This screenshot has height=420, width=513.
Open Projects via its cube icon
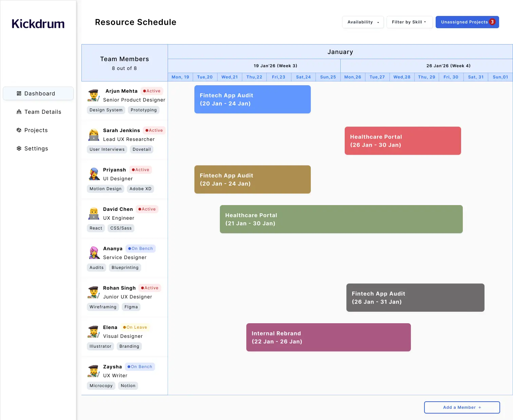pos(19,130)
